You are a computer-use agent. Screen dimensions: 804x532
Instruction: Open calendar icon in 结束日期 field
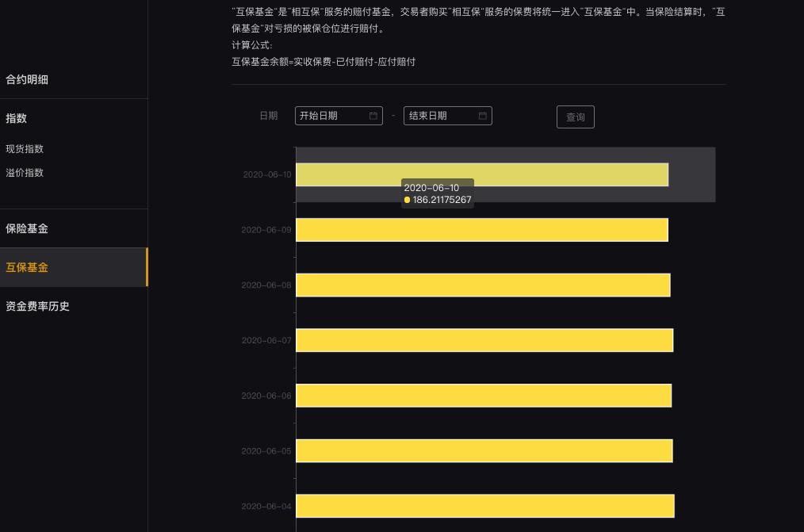point(483,116)
